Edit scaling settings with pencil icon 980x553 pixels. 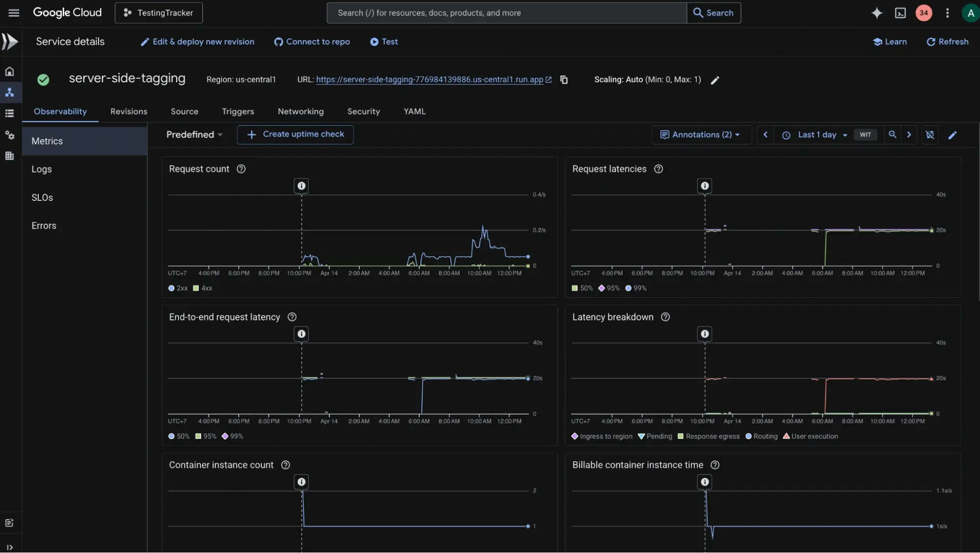(715, 80)
